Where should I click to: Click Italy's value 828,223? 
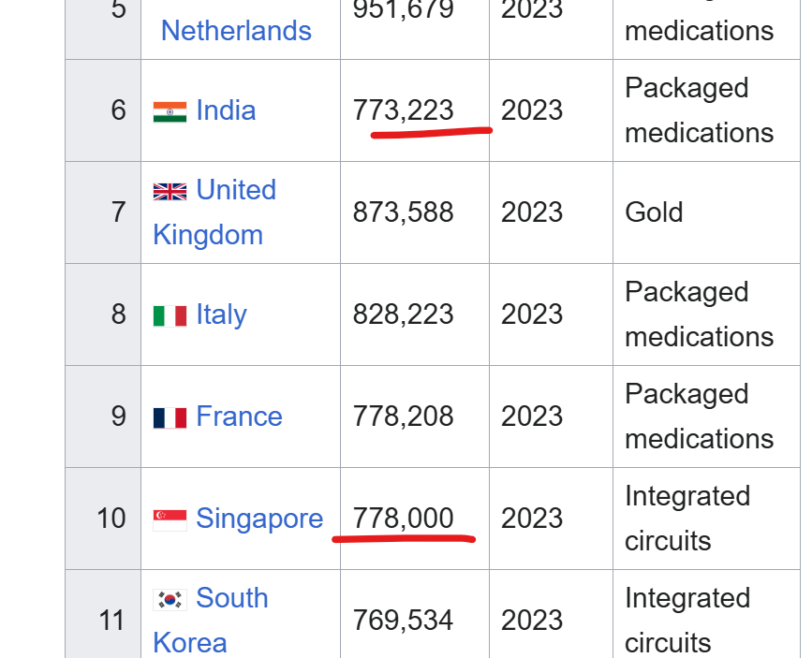pos(403,314)
